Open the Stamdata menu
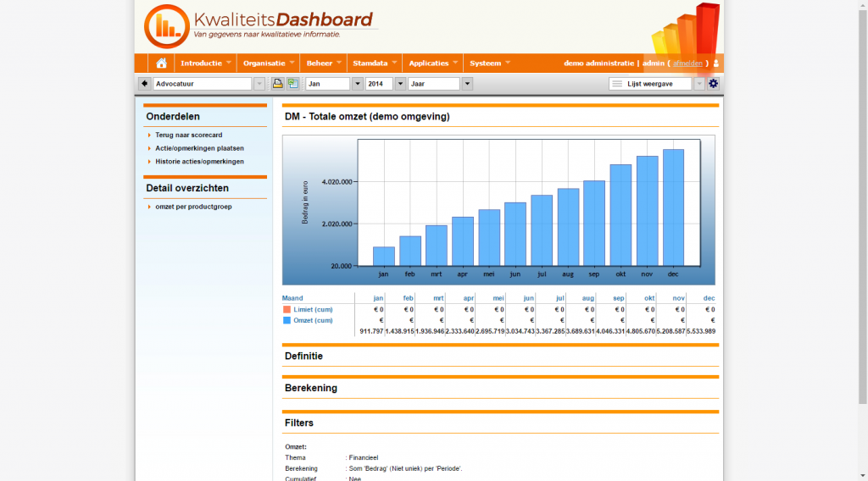 click(x=375, y=64)
